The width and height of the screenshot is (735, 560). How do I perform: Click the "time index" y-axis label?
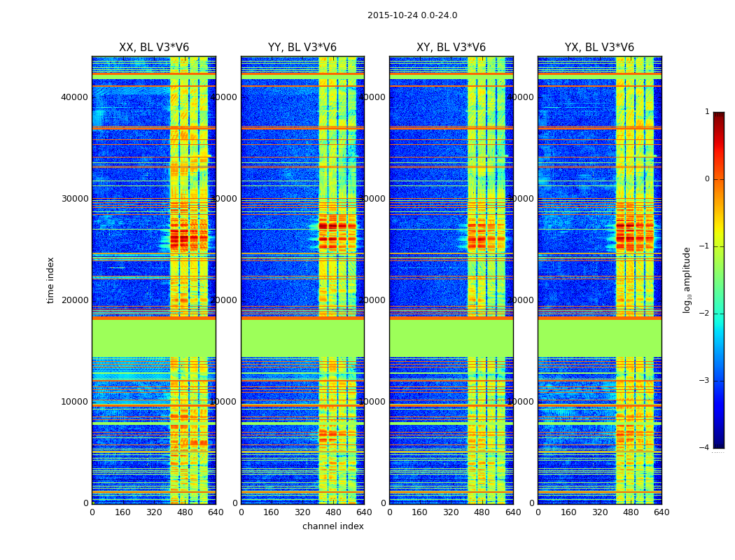pos(50,280)
